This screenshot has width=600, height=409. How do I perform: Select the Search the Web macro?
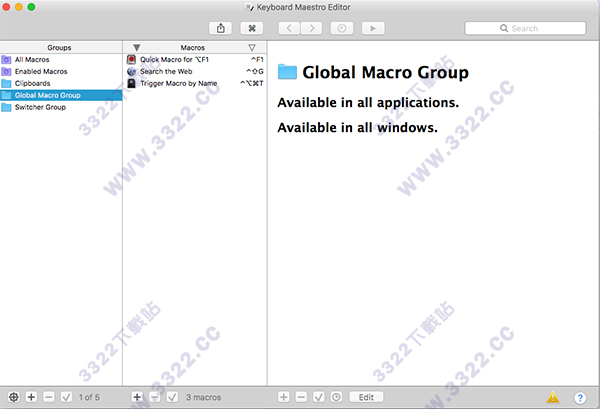[167, 71]
